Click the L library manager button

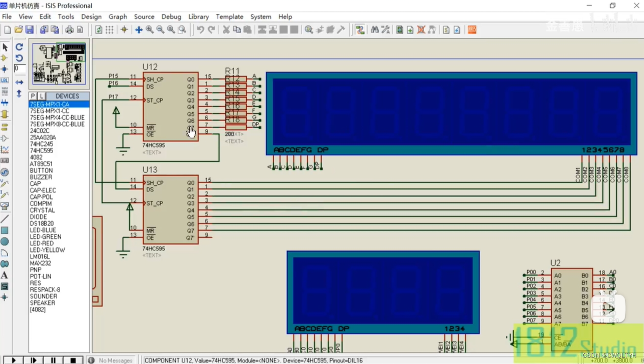(42, 96)
